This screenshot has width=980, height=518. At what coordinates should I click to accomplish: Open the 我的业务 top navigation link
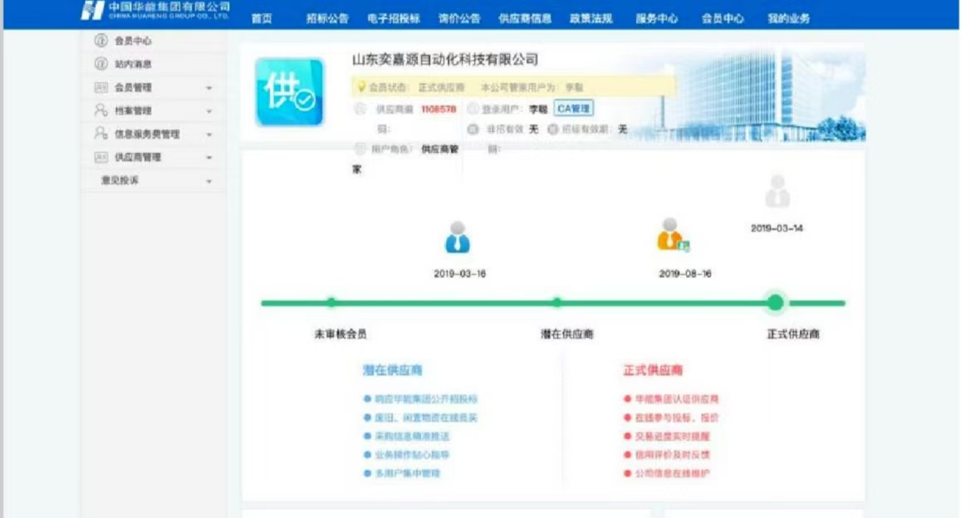tap(788, 18)
